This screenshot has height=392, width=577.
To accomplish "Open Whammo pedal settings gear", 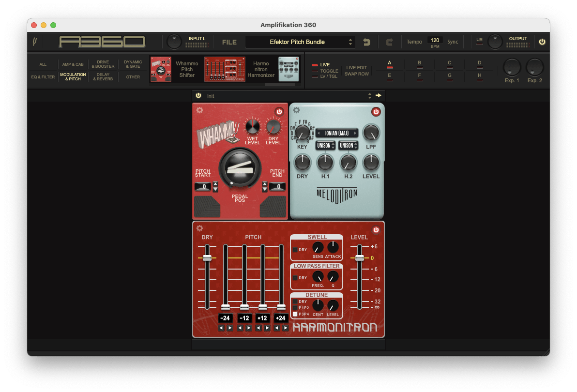I will pos(199,110).
